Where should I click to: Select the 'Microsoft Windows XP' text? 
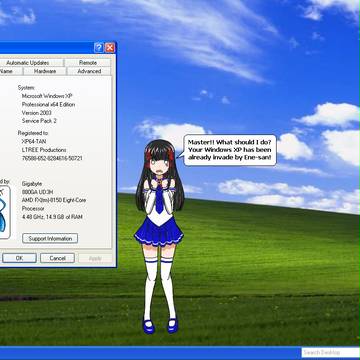47,96
